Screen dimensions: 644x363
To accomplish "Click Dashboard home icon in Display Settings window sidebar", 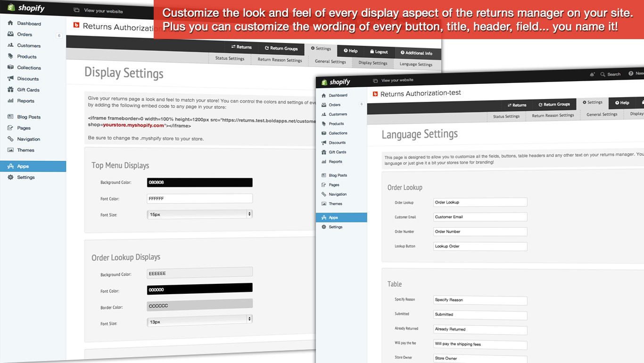I will [x=10, y=23].
